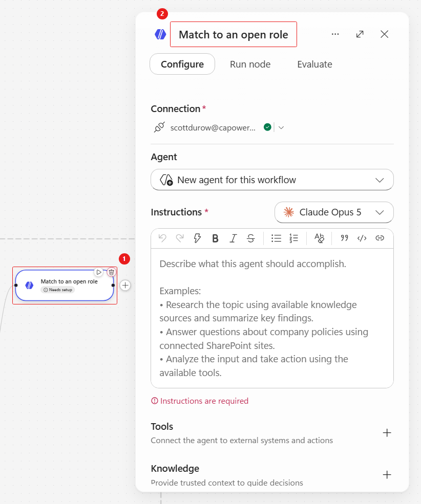421x504 pixels.
Task: Add a tool to the agent
Action: pos(387,433)
